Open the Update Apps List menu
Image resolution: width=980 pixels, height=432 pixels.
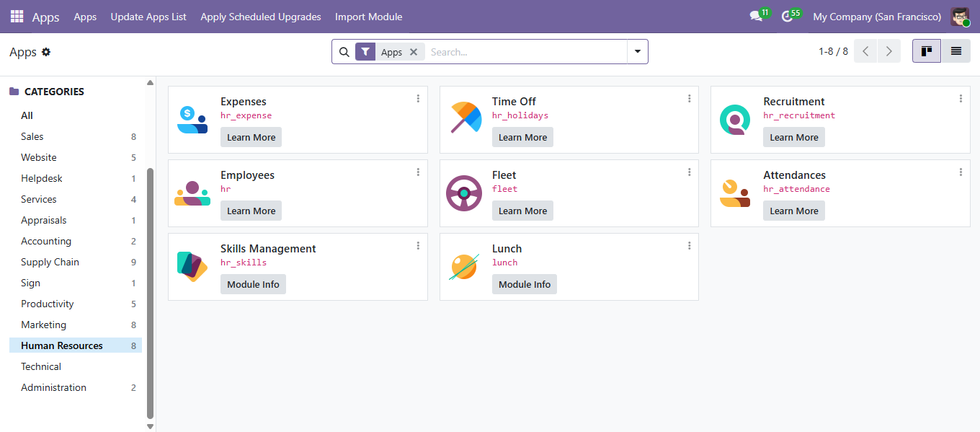[148, 17]
